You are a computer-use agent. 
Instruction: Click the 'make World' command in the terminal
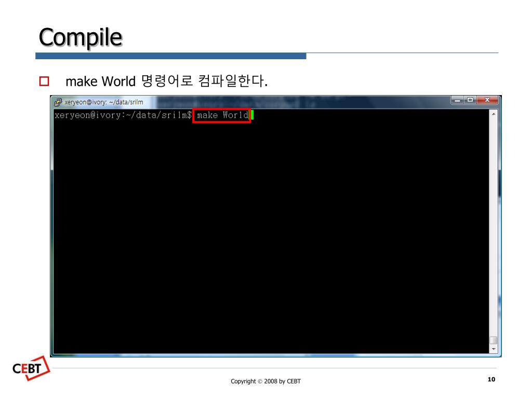[222, 115]
